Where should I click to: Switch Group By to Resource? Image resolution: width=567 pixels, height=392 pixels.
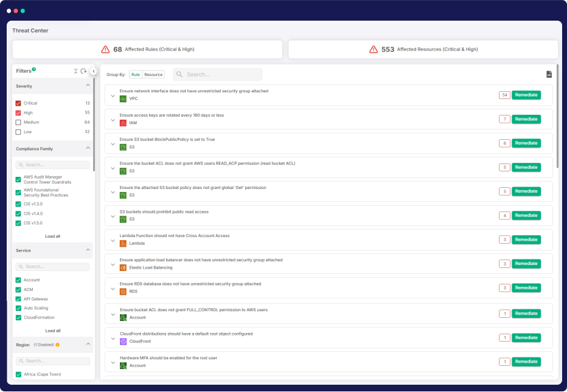pos(153,75)
